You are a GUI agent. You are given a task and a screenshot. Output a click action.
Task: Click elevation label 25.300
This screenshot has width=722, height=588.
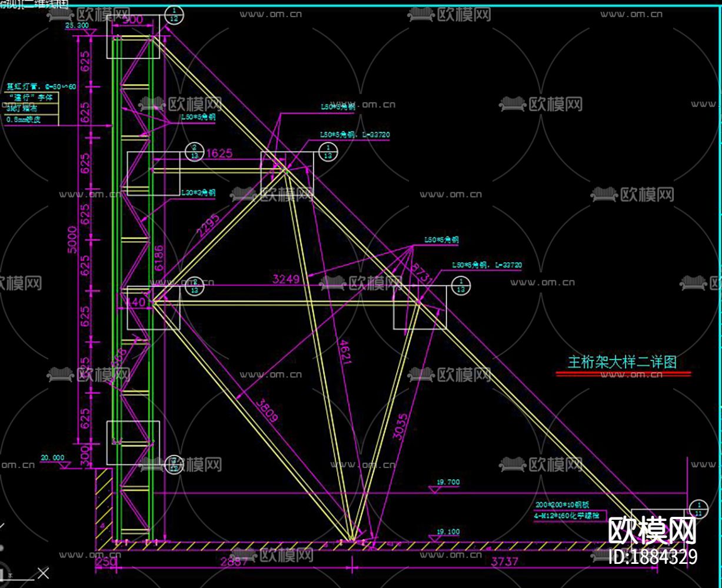click(x=76, y=26)
